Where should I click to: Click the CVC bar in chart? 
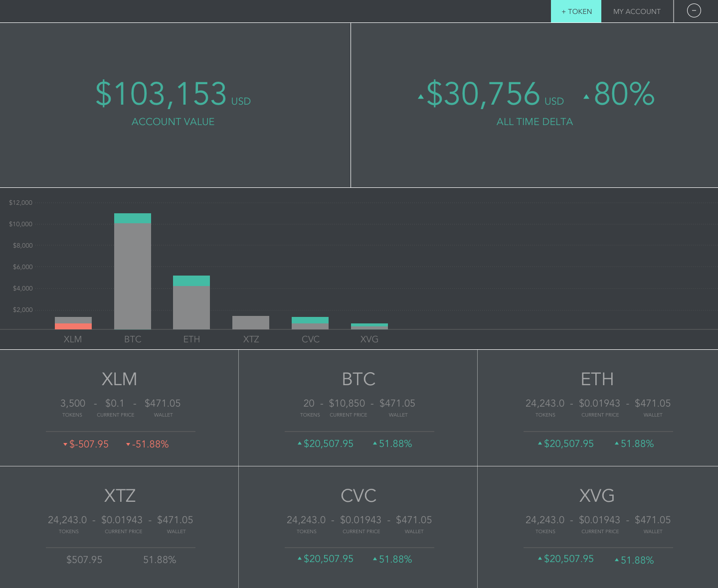click(x=310, y=323)
